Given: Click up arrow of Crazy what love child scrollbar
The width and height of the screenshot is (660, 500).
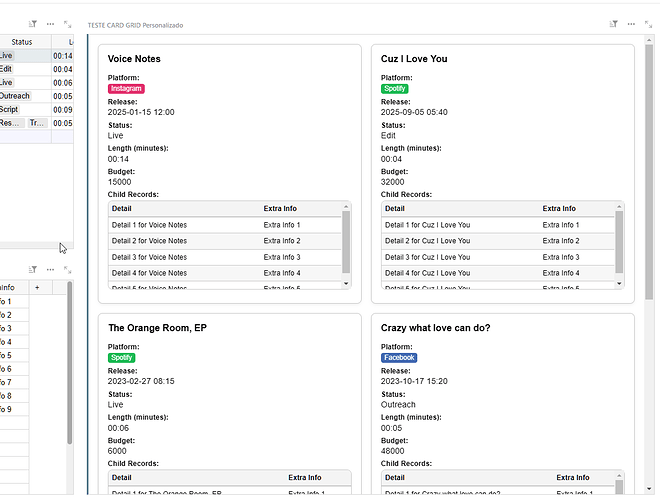Looking at the screenshot, I should [x=619, y=476].
